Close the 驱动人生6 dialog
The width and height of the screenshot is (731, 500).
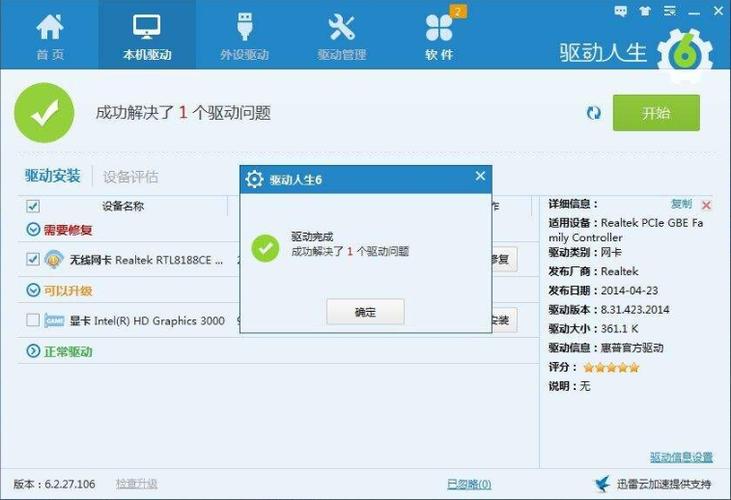(x=480, y=176)
